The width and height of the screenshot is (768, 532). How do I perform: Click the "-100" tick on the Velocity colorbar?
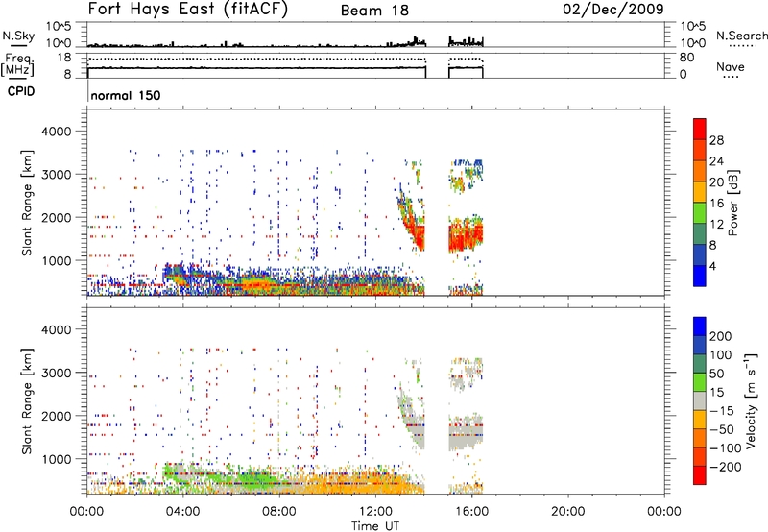pos(726,447)
